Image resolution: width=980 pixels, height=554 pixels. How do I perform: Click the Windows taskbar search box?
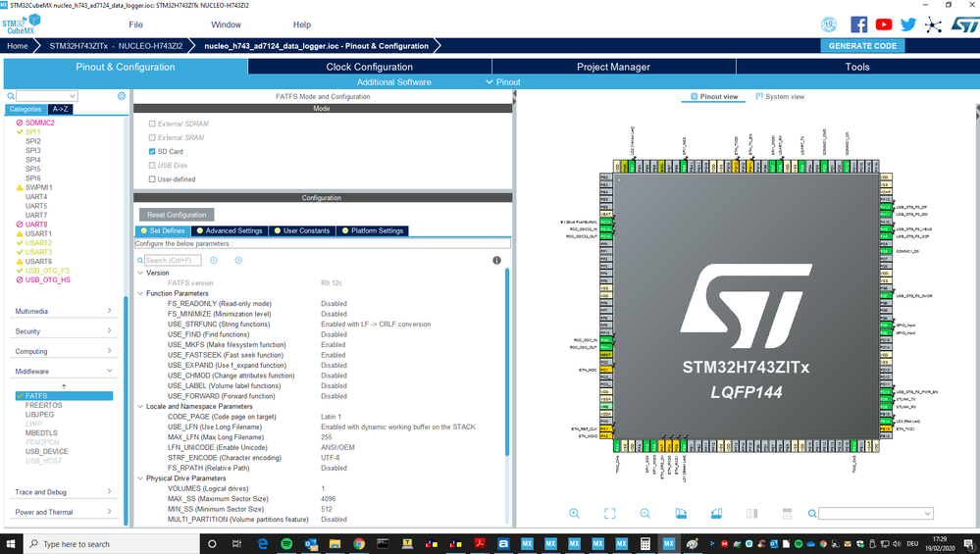point(111,543)
